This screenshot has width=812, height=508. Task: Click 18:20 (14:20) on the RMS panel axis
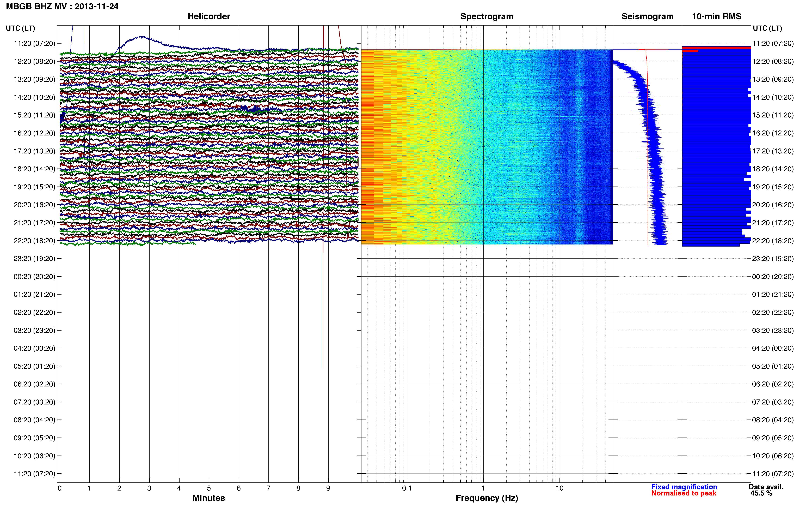coord(773,169)
